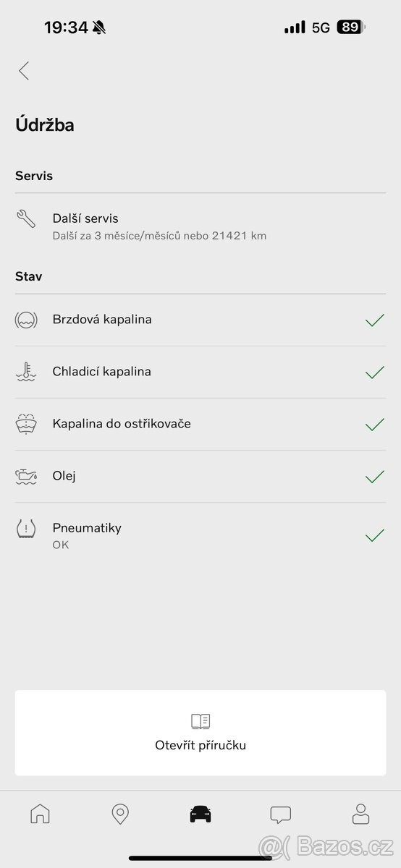Tap the checkmark beside Pneumatiky
The image size is (401, 868).
click(375, 535)
